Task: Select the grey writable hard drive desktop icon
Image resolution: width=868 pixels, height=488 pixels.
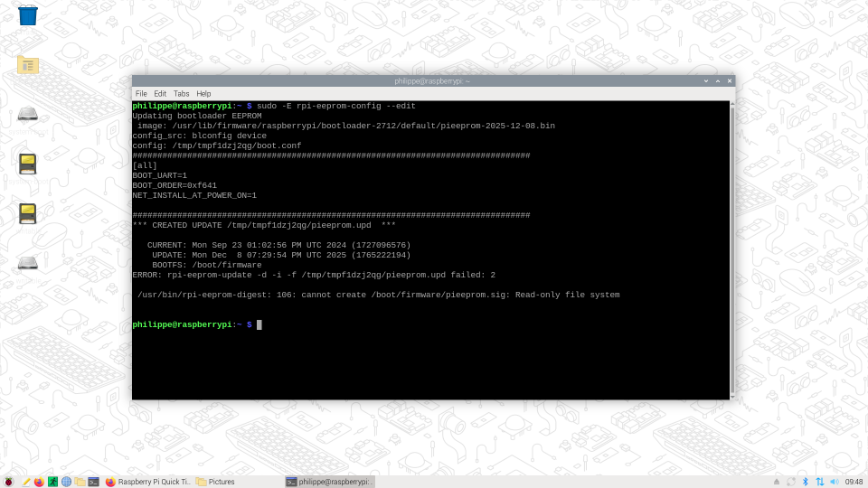Action: point(28,263)
